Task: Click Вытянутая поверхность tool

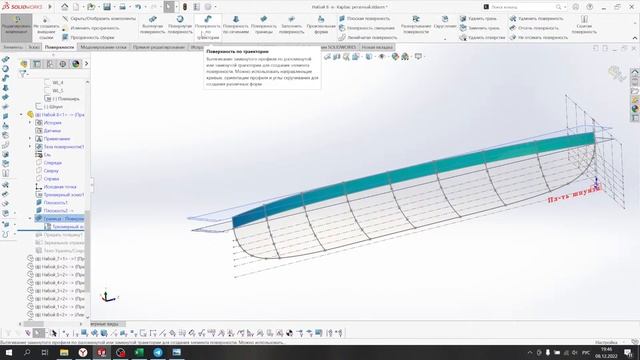Action: 152,25
